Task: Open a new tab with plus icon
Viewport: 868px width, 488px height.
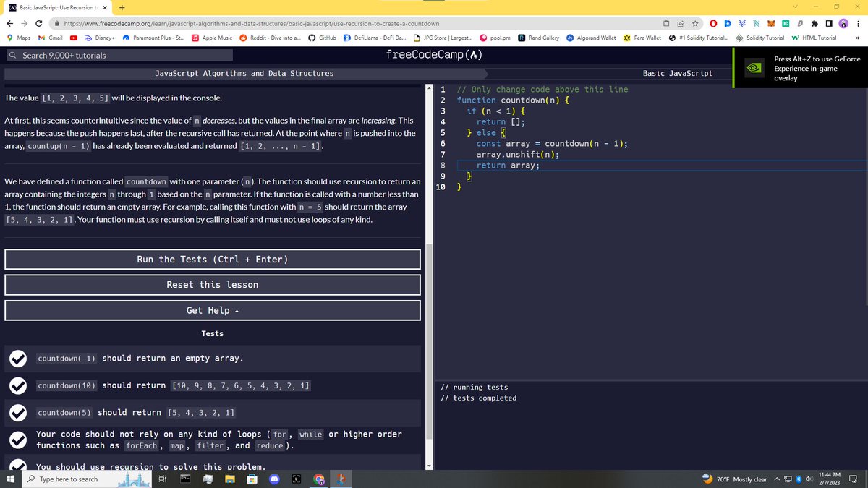Action: click(x=121, y=7)
